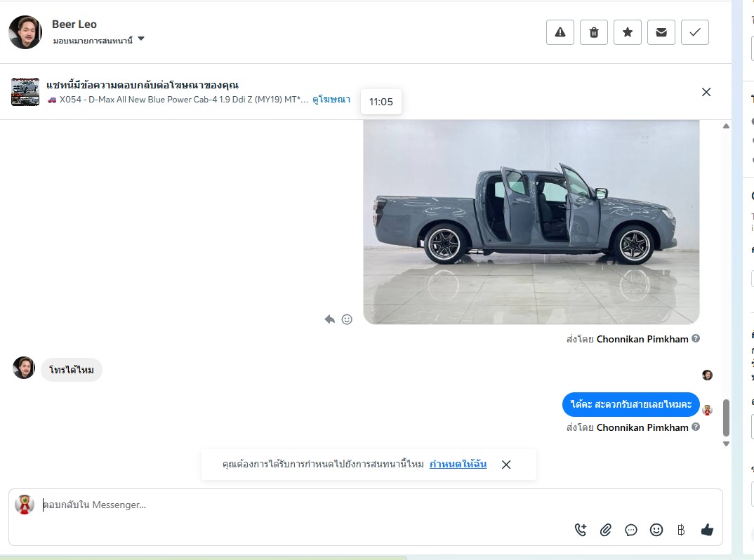
Task: React to truck photo with smiley icon
Action: click(x=347, y=319)
